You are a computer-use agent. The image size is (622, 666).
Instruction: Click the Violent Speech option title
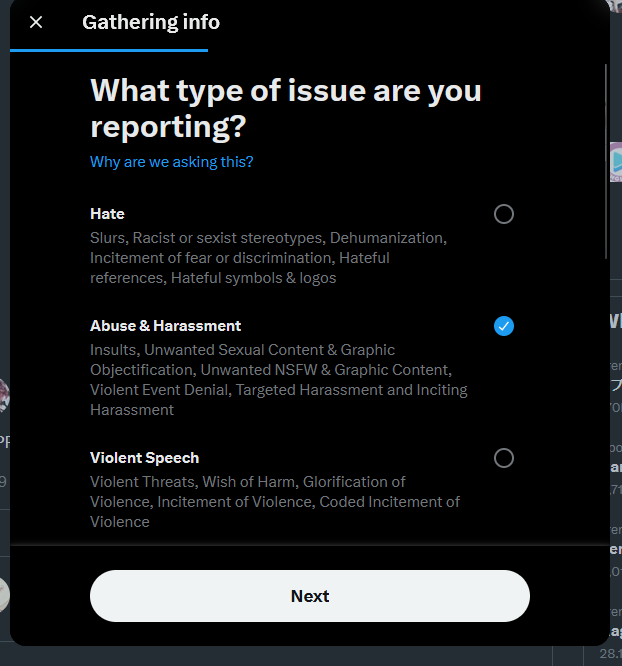coord(144,458)
